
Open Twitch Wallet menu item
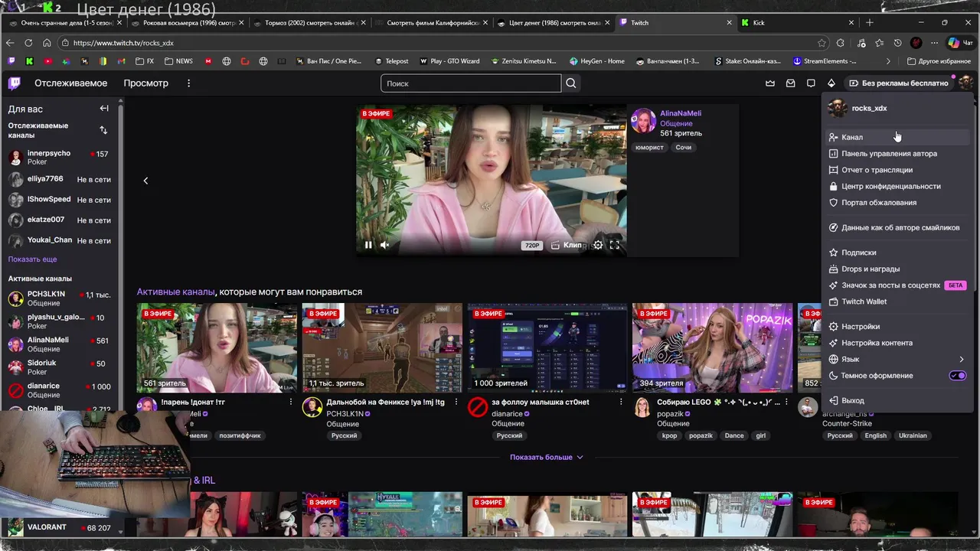pyautogui.click(x=897, y=302)
